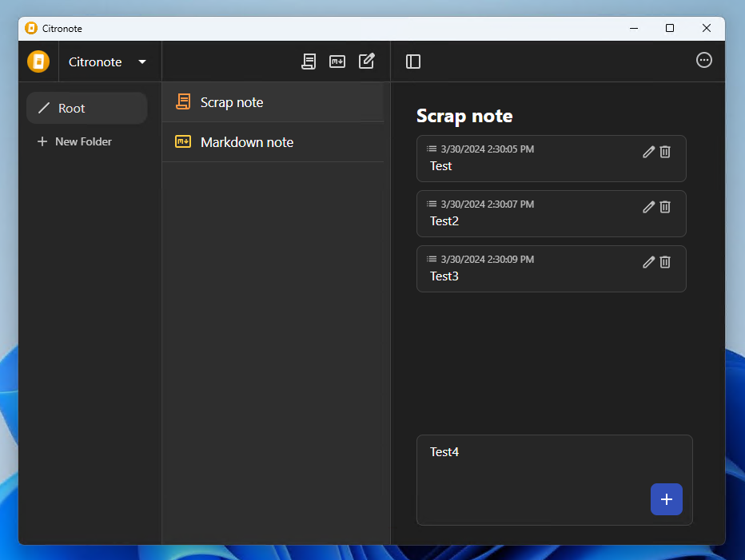
Task: Click the 3/30/2024 2:30:07 PM timestamp
Action: tap(488, 205)
